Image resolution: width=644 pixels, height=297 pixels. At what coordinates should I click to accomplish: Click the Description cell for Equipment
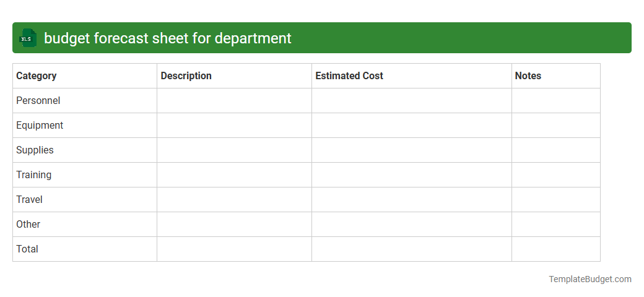pyautogui.click(x=234, y=125)
